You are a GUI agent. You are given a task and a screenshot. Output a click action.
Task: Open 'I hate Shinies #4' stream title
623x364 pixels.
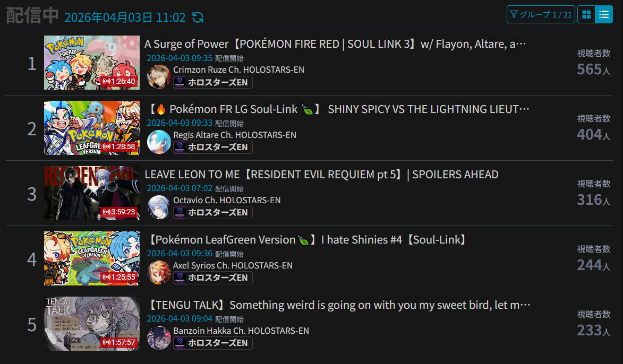coord(308,240)
